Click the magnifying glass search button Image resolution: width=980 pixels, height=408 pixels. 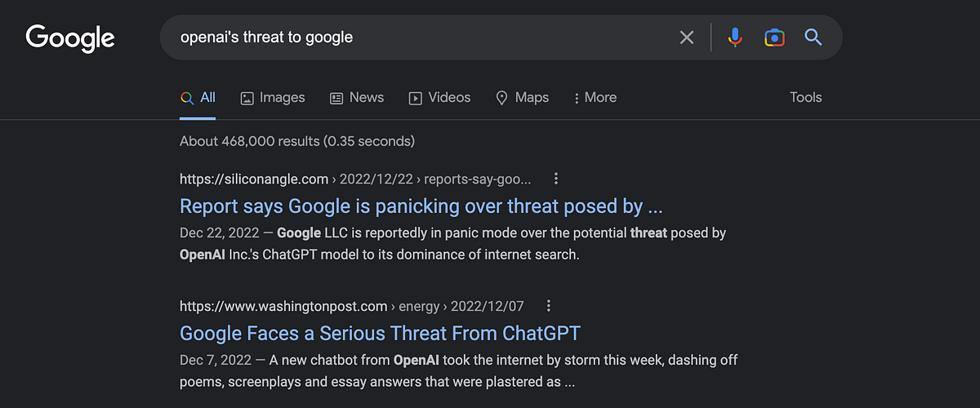pos(813,37)
